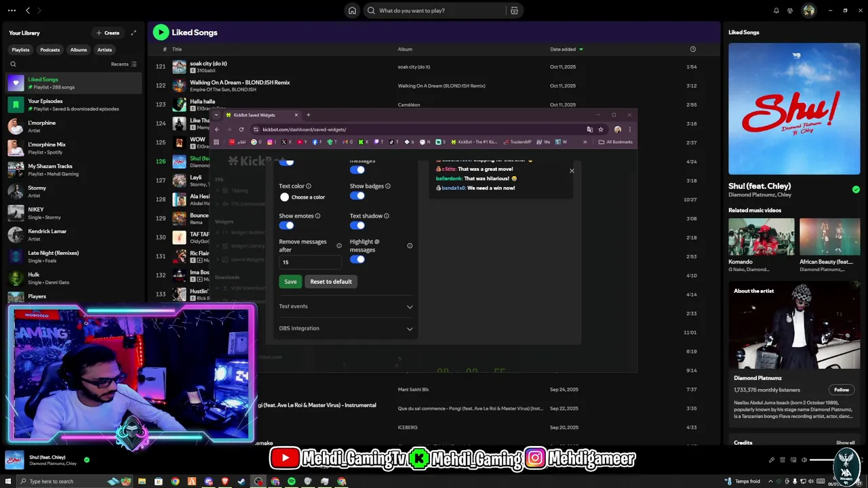Edit the Remove messages after field

point(310,262)
